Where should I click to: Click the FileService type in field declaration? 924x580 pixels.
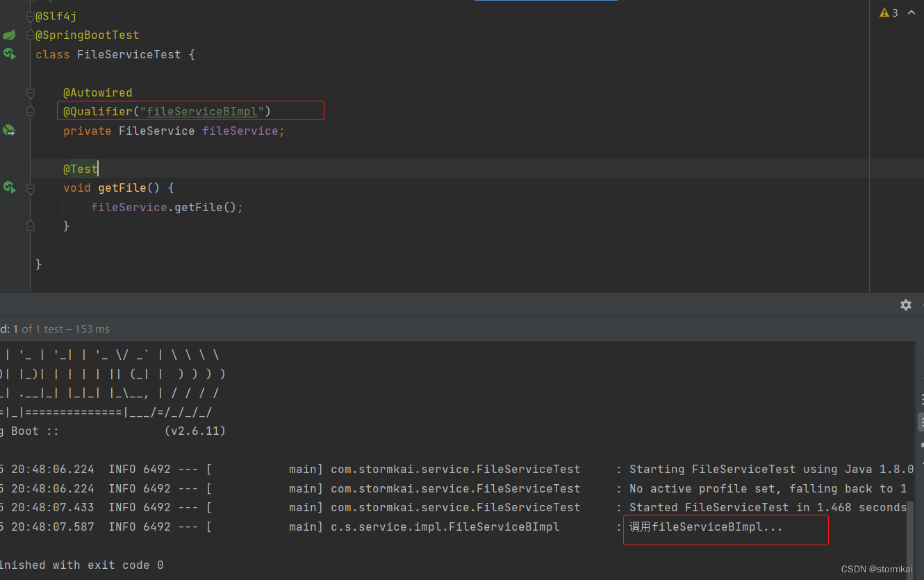tap(157, 131)
